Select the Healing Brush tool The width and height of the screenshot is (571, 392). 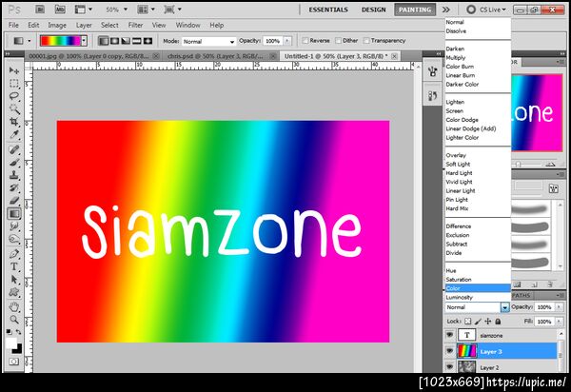14,149
